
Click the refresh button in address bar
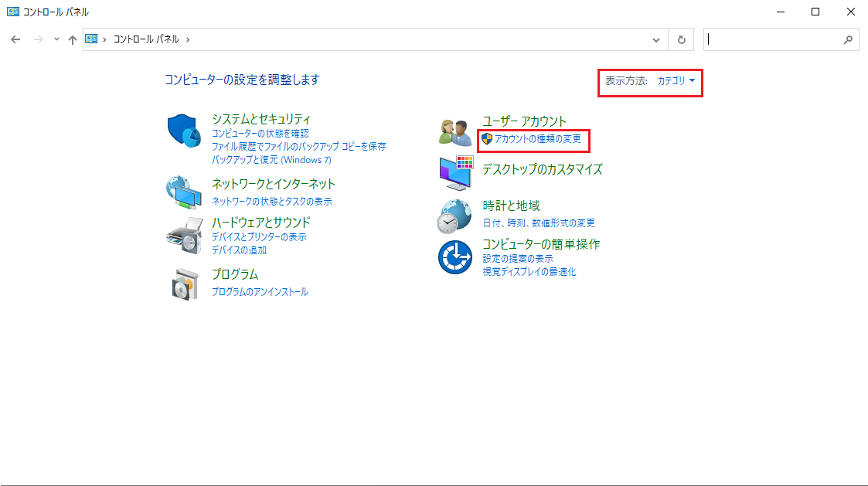click(x=681, y=39)
